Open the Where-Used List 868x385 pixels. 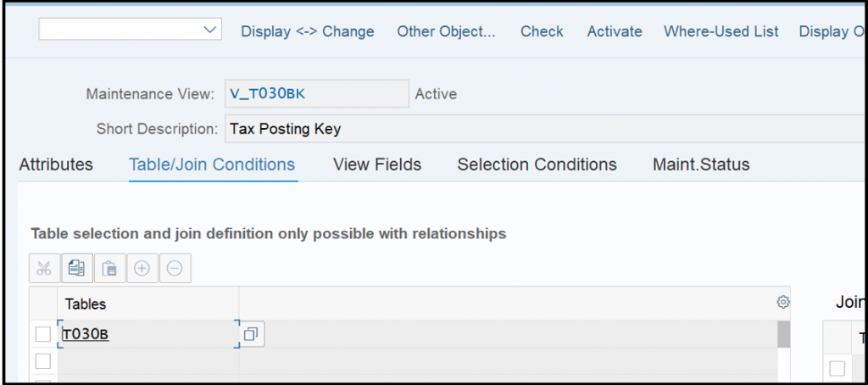click(x=721, y=31)
